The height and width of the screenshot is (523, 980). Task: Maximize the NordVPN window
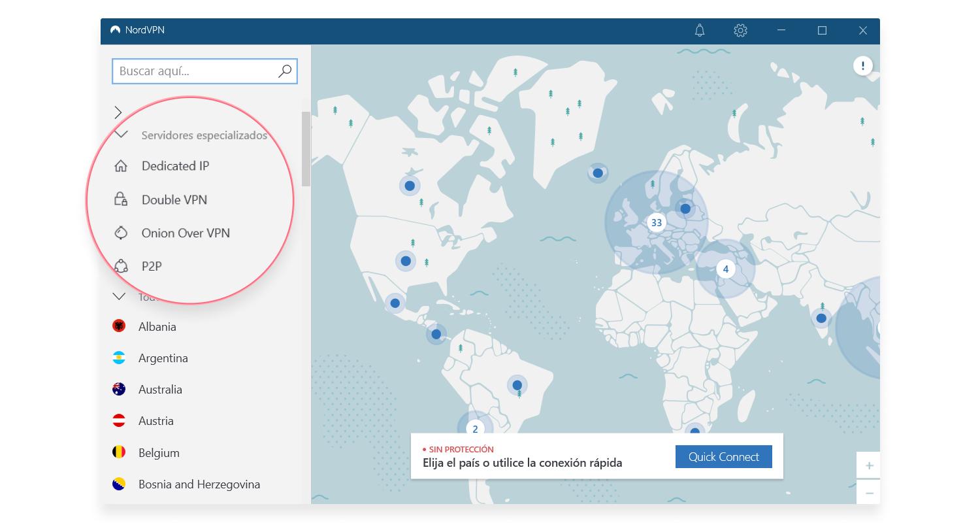coord(822,30)
